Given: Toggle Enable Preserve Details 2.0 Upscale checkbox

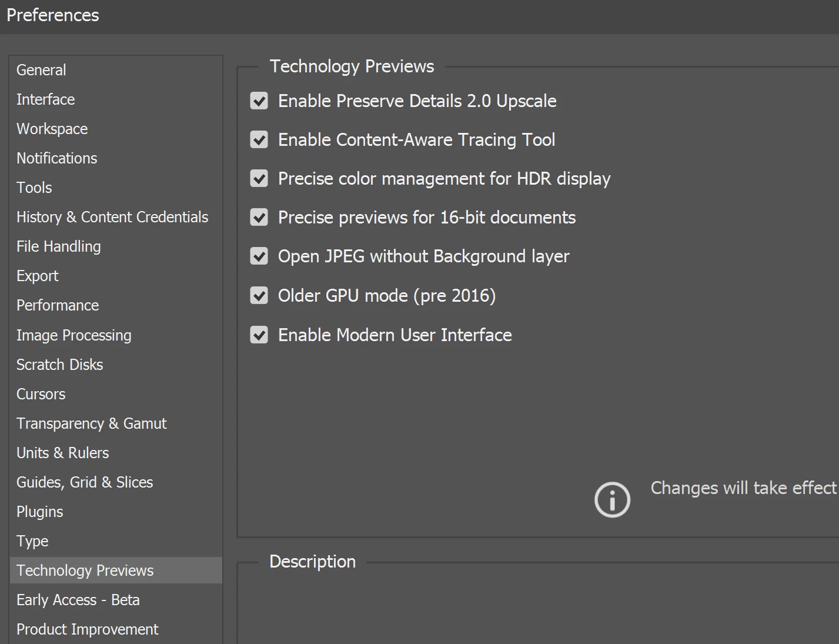Looking at the screenshot, I should pyautogui.click(x=259, y=101).
